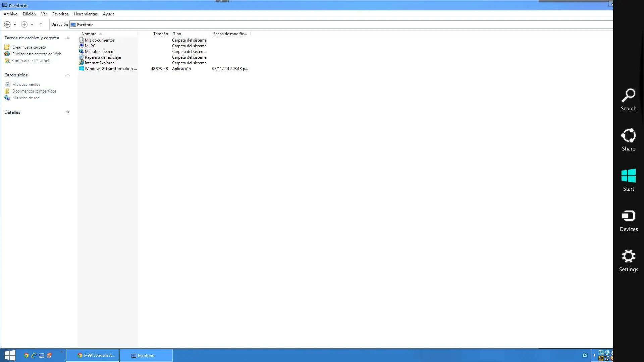Select the Internet Explorer icon in file list
644x362 pixels.
[82, 63]
